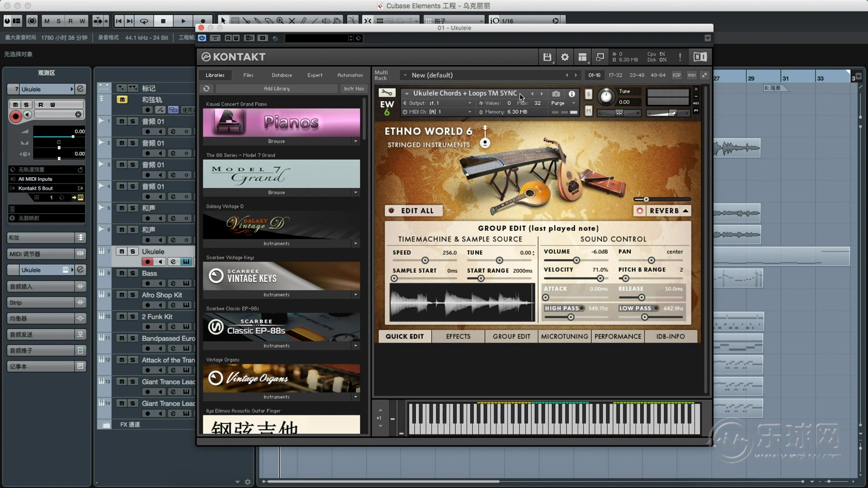Toggle the Cubase cycle loop button

[144, 21]
